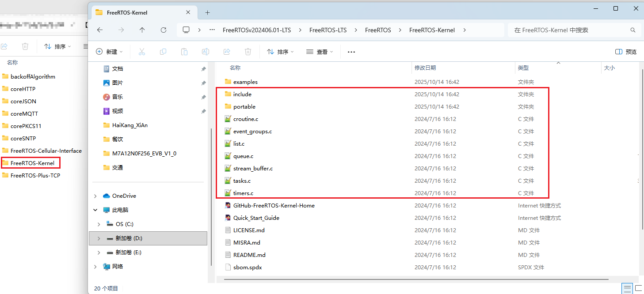The image size is (644, 294).
Task: Close the FreeRTOS-Kernel tab
Action: pos(189,12)
